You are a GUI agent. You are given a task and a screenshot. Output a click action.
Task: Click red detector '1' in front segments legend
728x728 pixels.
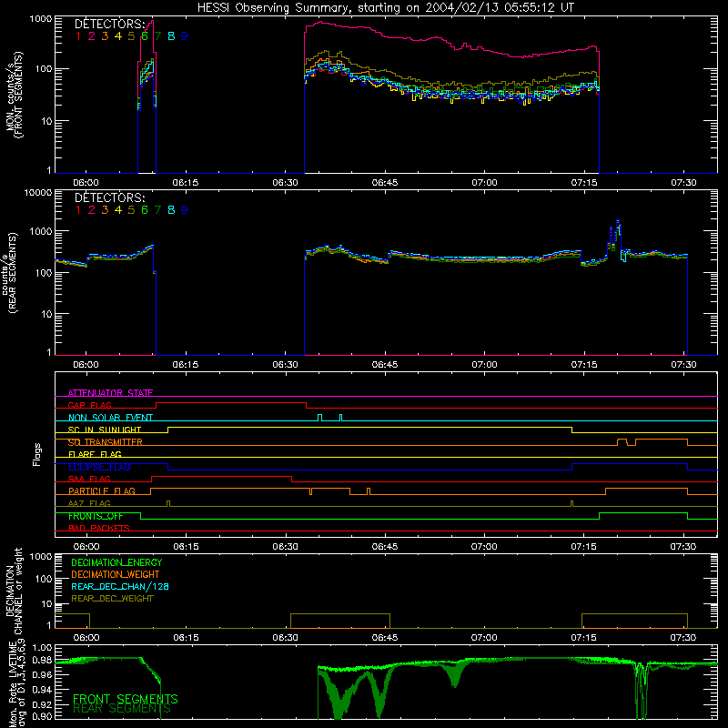pyautogui.click(x=78, y=36)
